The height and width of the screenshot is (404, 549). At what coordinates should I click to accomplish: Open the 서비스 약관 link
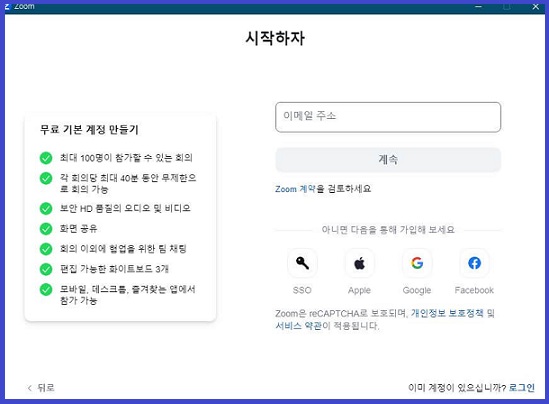298,326
